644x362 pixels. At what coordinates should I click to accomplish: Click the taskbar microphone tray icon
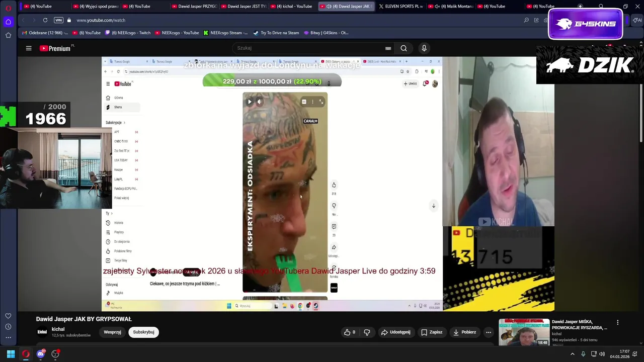coord(583,354)
